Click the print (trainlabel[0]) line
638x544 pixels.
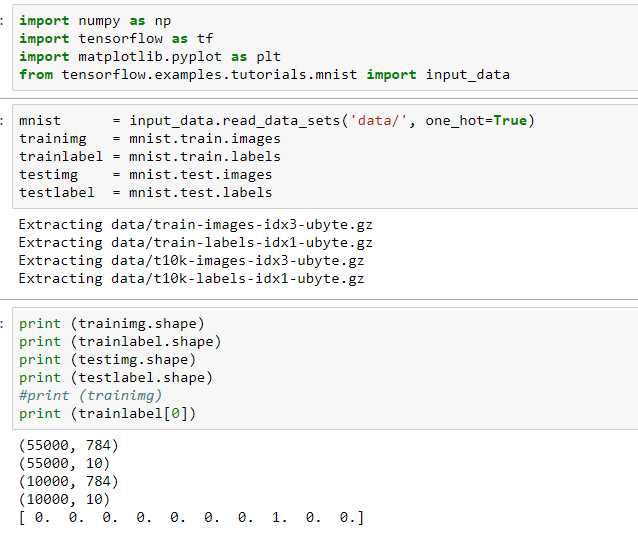[x=107, y=414]
